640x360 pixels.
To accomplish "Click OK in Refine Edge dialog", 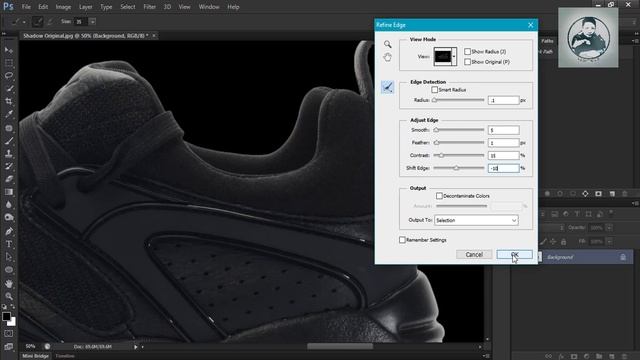I will 514,254.
